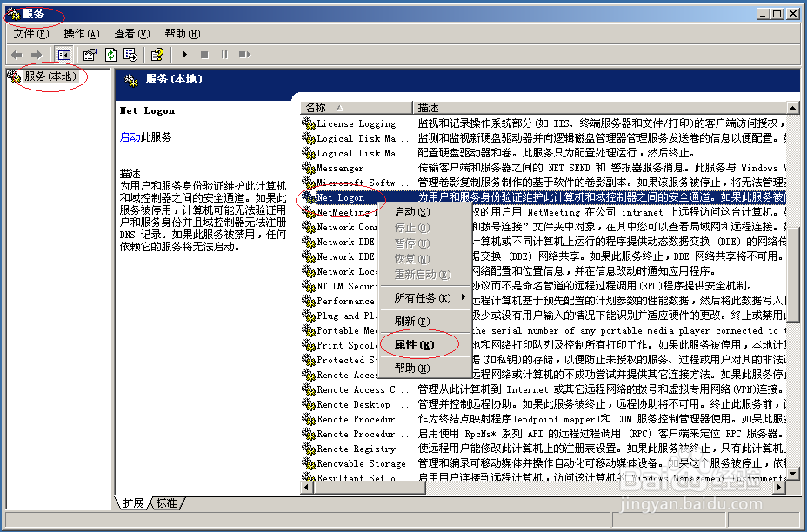
Task: Select the Removable Storage service row
Action: 544,463
